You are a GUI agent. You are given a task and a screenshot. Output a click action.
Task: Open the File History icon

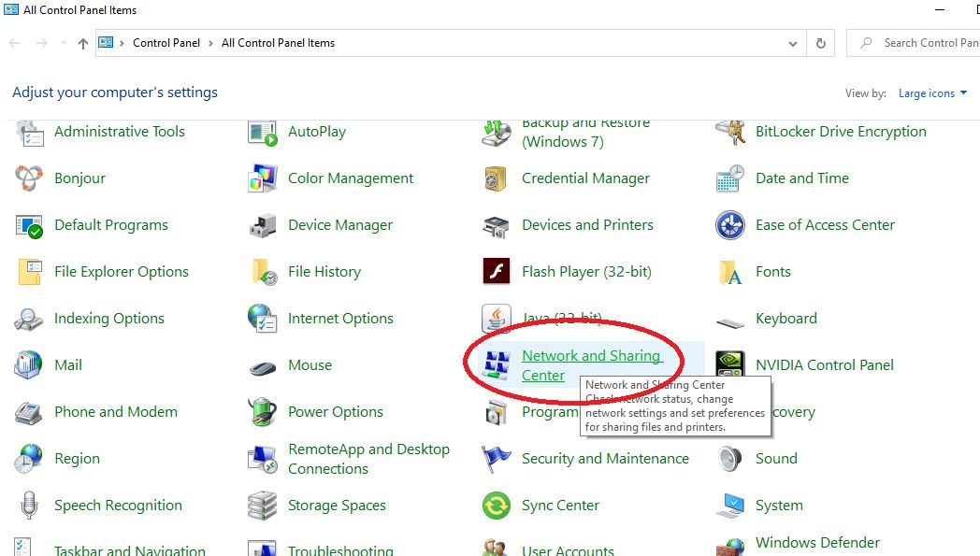[x=264, y=272]
